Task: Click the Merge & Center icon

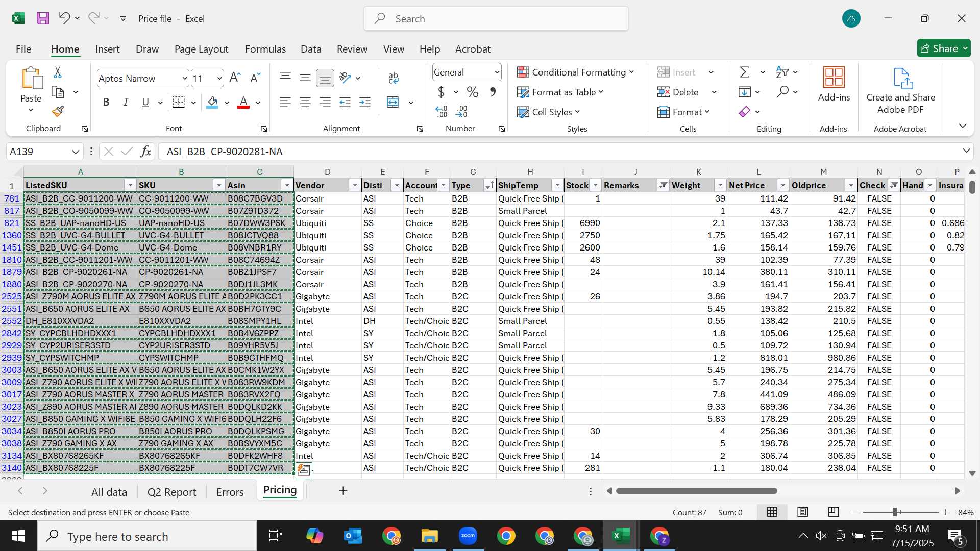Action: (x=393, y=102)
